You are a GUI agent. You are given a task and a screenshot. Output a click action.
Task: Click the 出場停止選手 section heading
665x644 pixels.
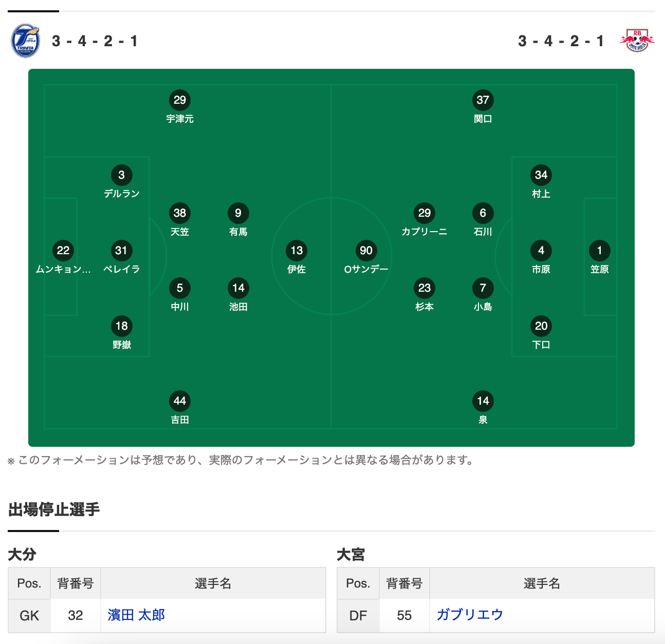coord(54,509)
